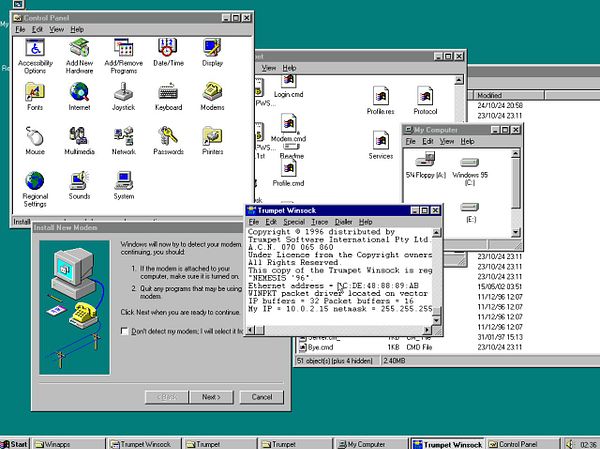600x449 pixels.
Task: Open My Computer Help menu
Action: [x=467, y=142]
